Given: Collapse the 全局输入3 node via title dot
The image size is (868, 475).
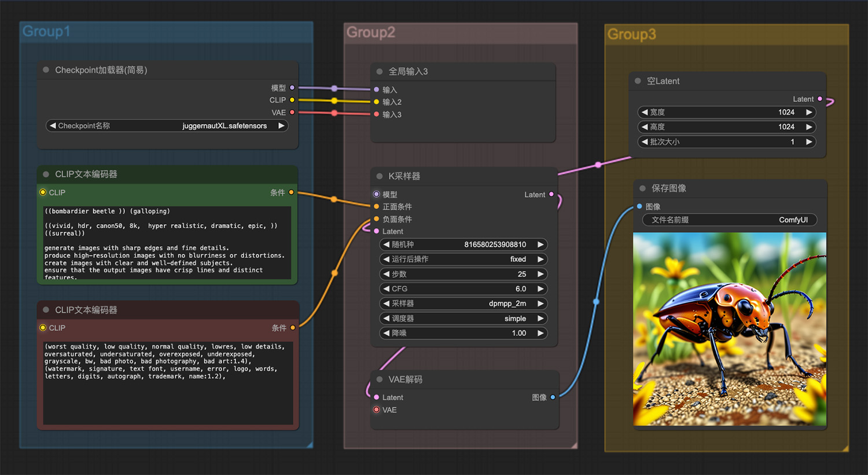Looking at the screenshot, I should [380, 71].
